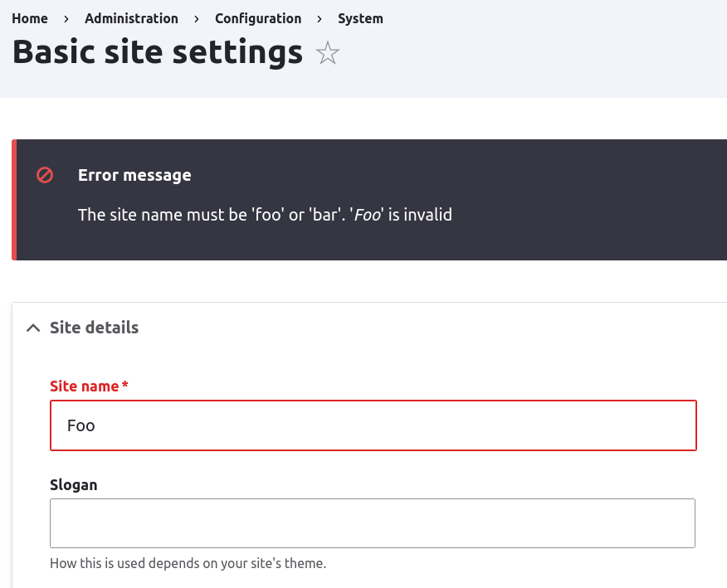Click the italic 'Foo' in error message
This screenshot has width=727, height=588.
[367, 215]
